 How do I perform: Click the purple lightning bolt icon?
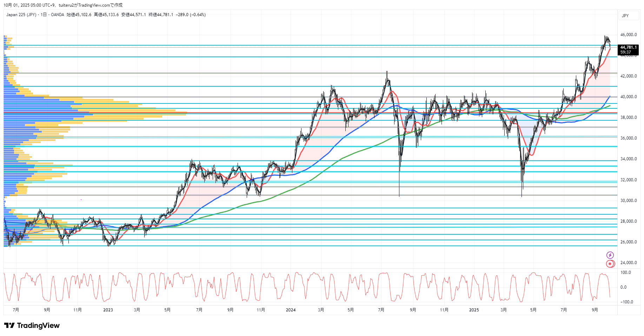click(x=610, y=255)
